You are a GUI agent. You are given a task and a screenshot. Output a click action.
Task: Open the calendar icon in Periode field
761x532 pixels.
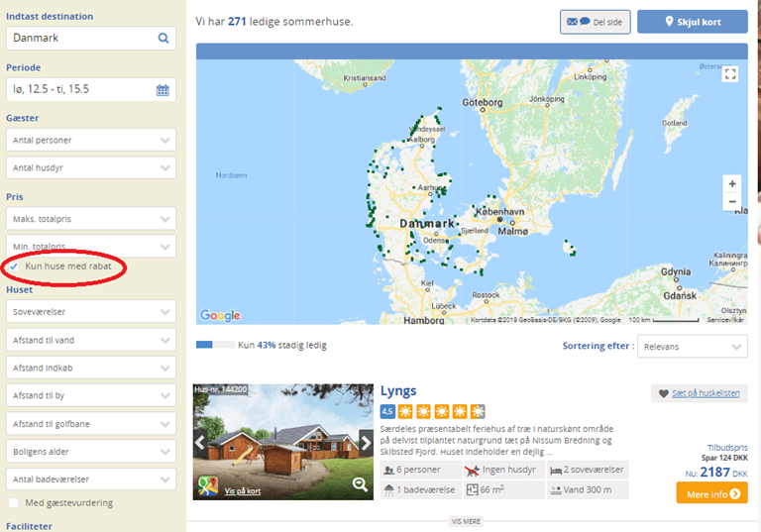click(x=163, y=90)
